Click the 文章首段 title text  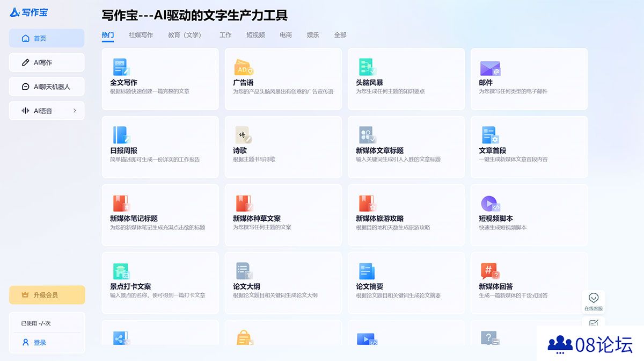(x=493, y=150)
